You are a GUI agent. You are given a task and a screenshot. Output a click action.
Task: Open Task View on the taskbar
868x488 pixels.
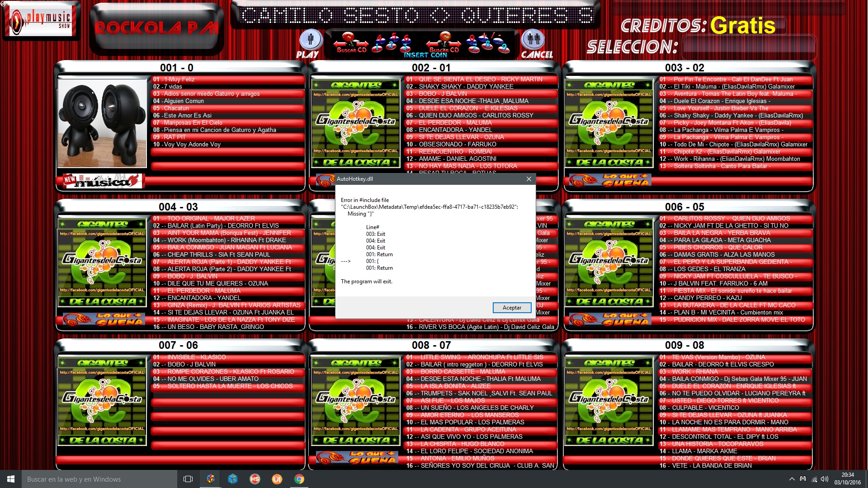tap(188, 479)
